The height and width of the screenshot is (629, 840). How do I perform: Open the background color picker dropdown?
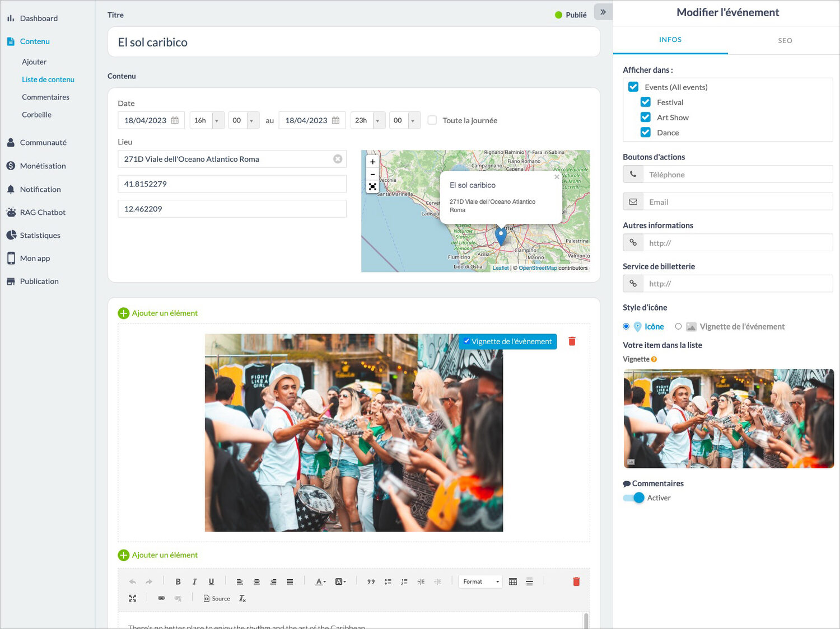(x=340, y=582)
